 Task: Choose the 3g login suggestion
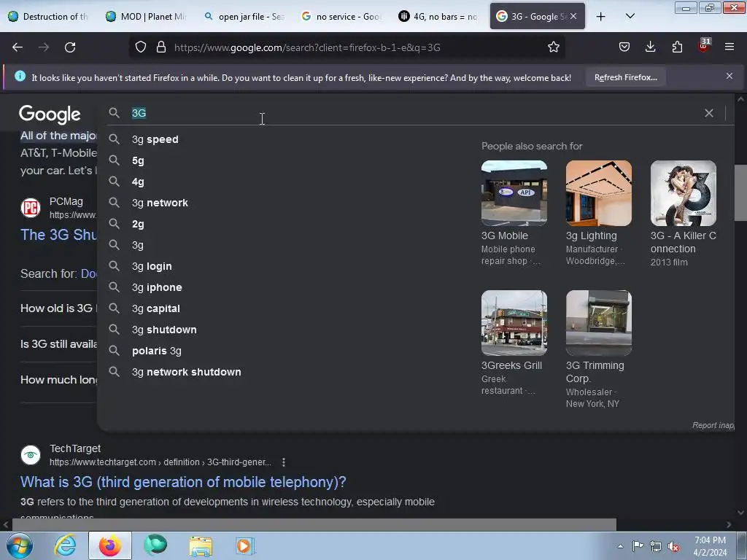tap(152, 266)
